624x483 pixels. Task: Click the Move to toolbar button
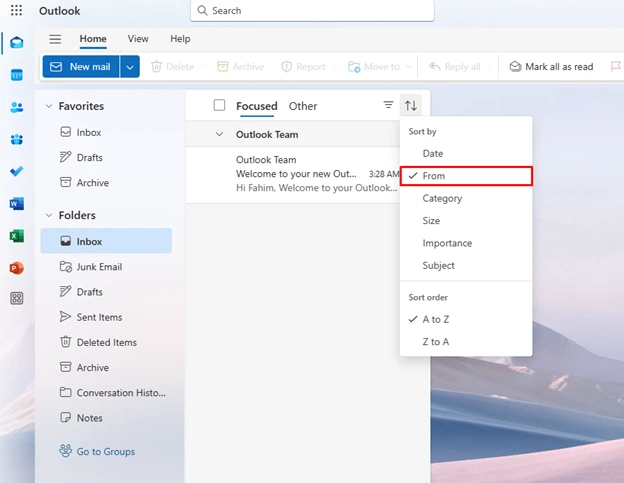[x=374, y=66]
